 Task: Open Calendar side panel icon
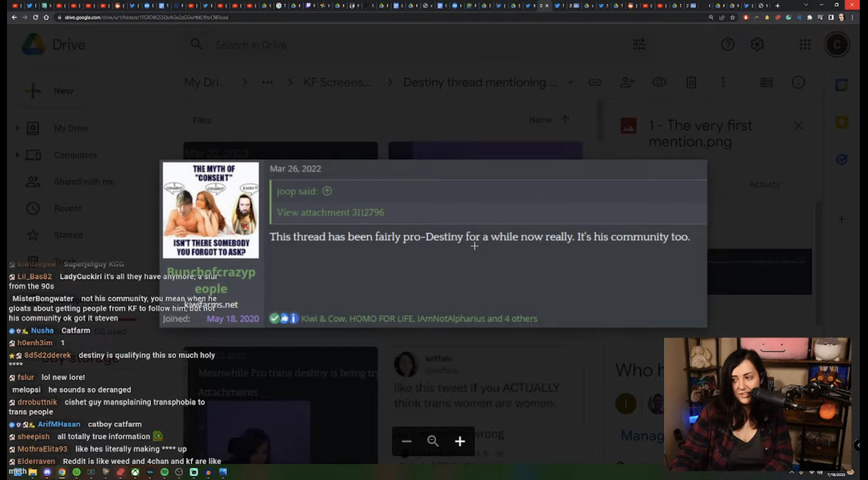coord(841,85)
